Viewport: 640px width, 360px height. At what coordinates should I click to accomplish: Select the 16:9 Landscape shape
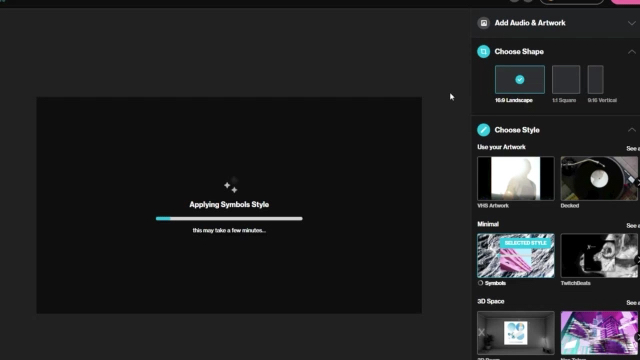pyautogui.click(x=520, y=80)
